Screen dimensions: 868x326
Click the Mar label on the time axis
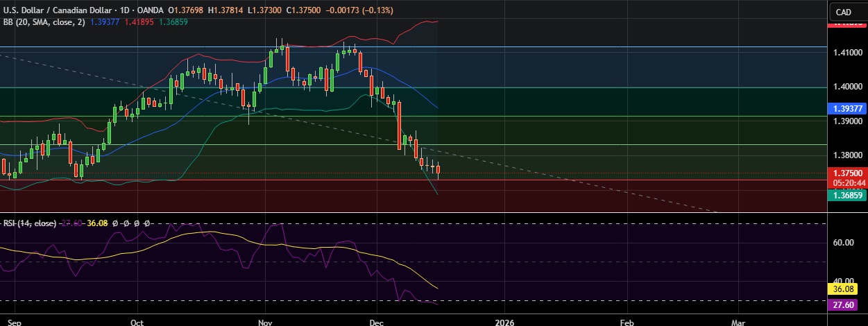pyautogui.click(x=738, y=323)
